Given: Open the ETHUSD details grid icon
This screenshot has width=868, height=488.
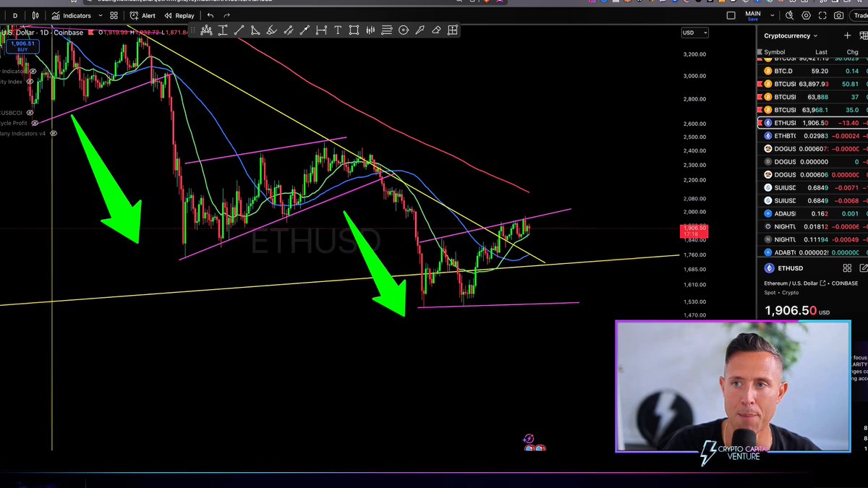Looking at the screenshot, I should click(x=847, y=268).
